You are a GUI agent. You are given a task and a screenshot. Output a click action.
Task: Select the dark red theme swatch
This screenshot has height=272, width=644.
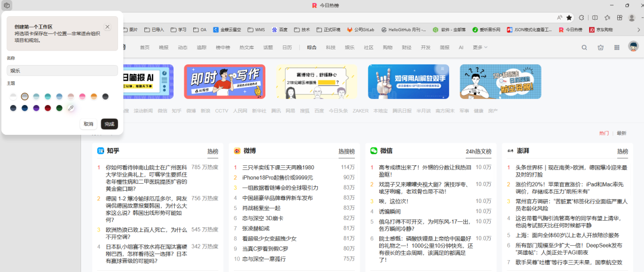(48, 108)
